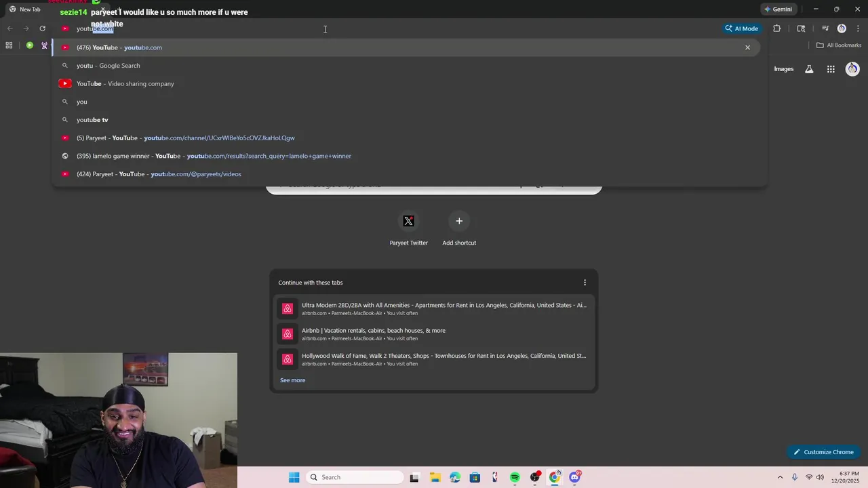Open Microsoft Store from the taskbar
Screen dimensions: 868x488
pos(475,477)
